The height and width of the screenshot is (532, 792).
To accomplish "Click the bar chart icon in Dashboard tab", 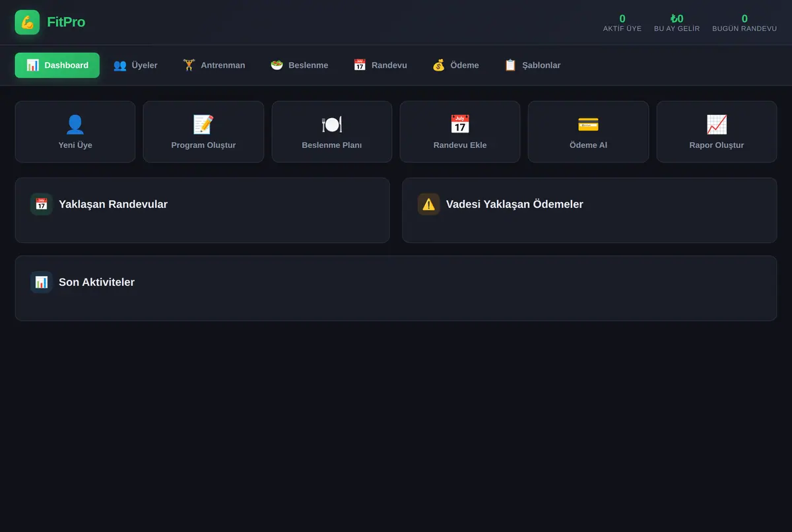I will [32, 65].
